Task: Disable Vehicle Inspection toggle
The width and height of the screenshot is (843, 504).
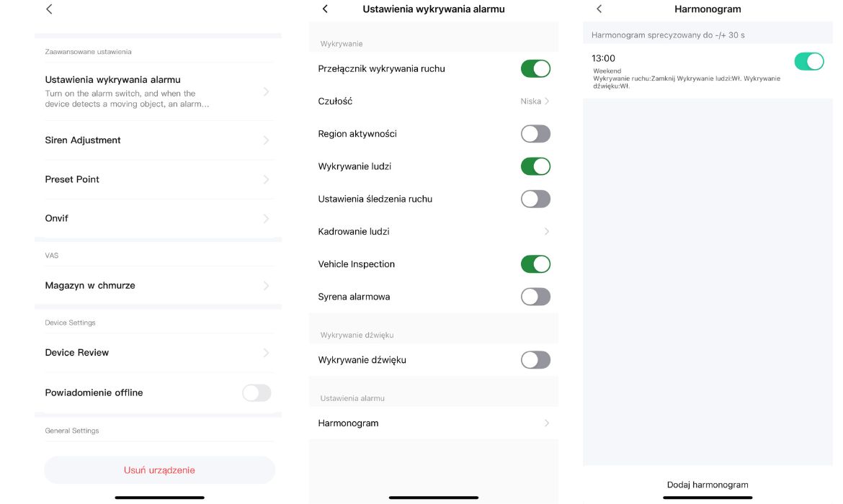Action: click(535, 264)
